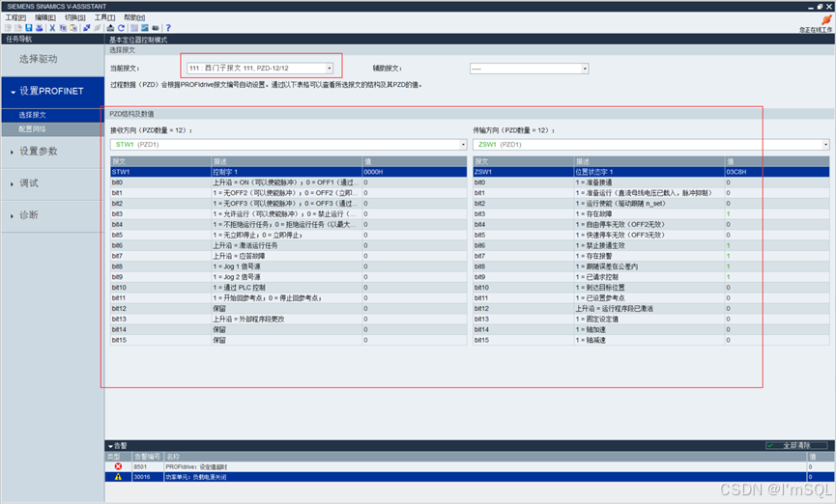The width and height of the screenshot is (836, 504).
Task: Open the parameter list view icon
Action: tap(134, 28)
